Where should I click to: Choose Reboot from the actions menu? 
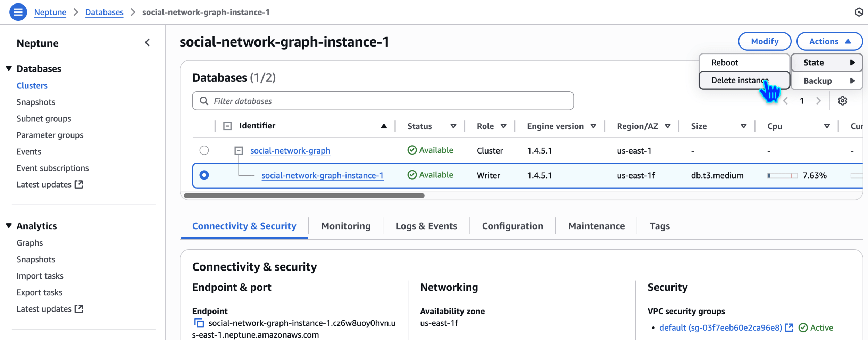[x=744, y=63]
